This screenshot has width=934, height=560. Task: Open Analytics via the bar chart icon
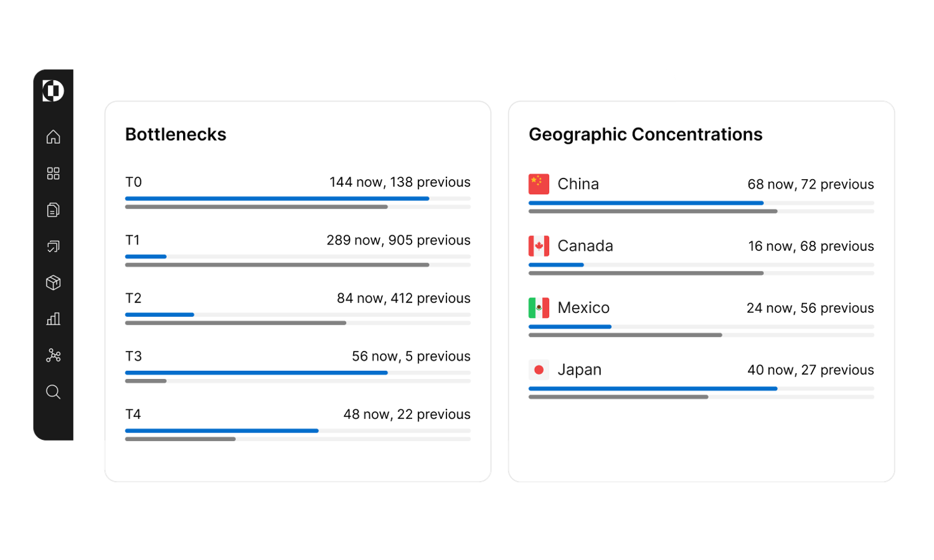53,319
